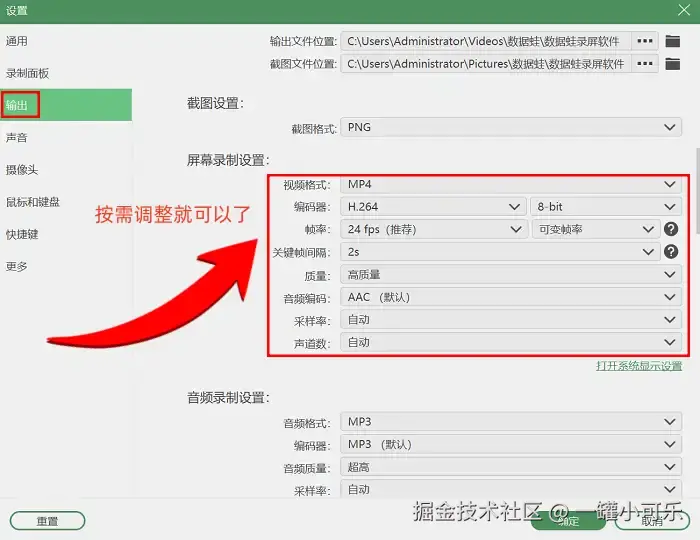Open folder icon for output file location

tap(672, 41)
